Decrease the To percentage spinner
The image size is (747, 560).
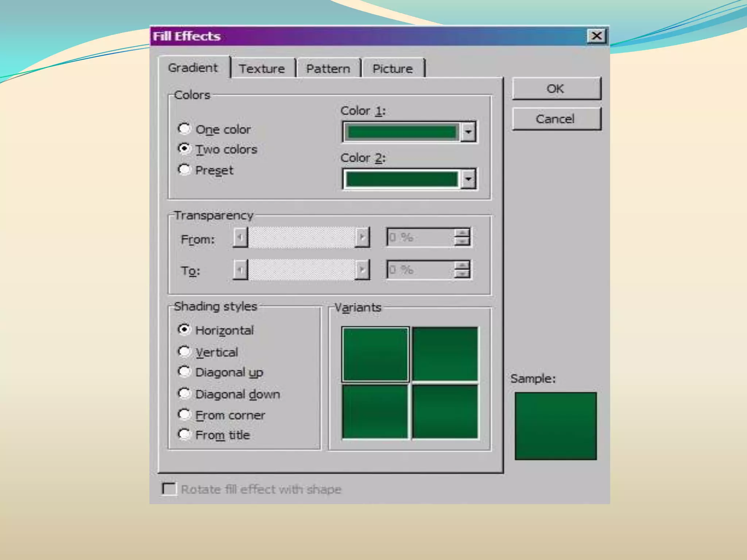click(462, 274)
